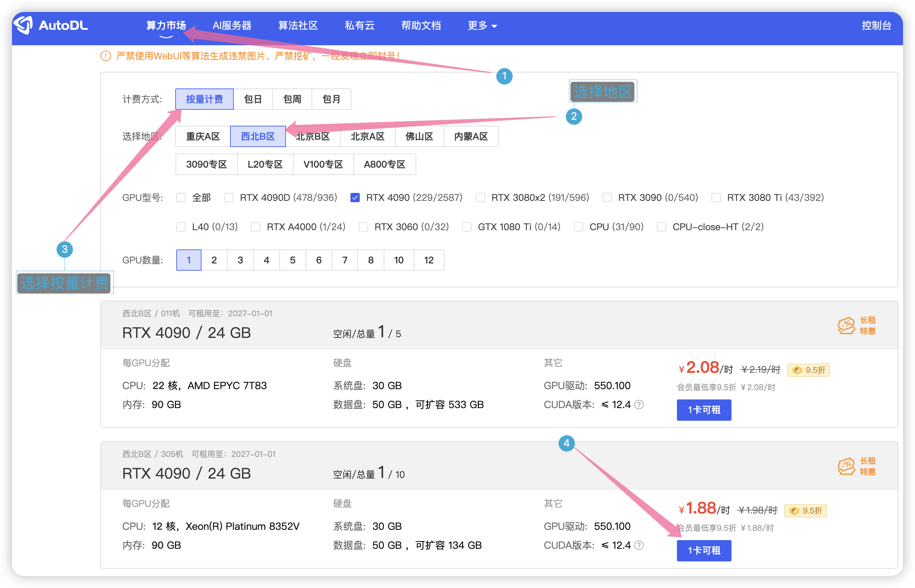Open 控制台 link in header
Image resolution: width=915 pixels, height=588 pixels.
[x=876, y=26]
